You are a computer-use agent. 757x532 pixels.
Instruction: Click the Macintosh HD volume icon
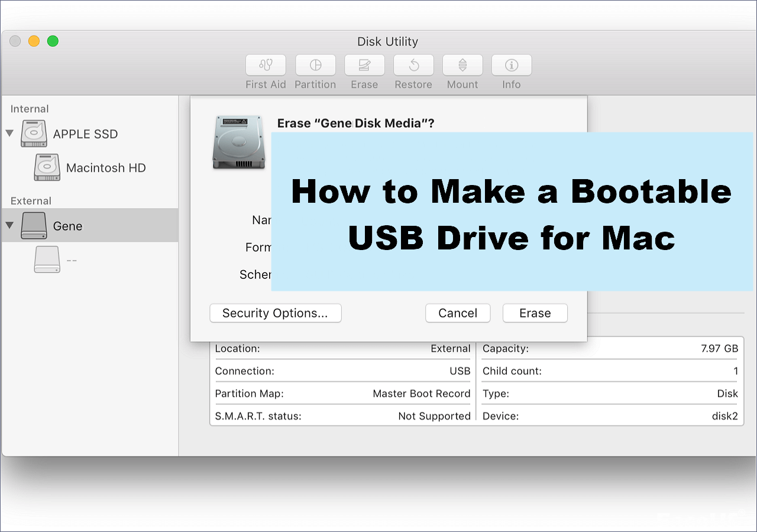click(46, 167)
